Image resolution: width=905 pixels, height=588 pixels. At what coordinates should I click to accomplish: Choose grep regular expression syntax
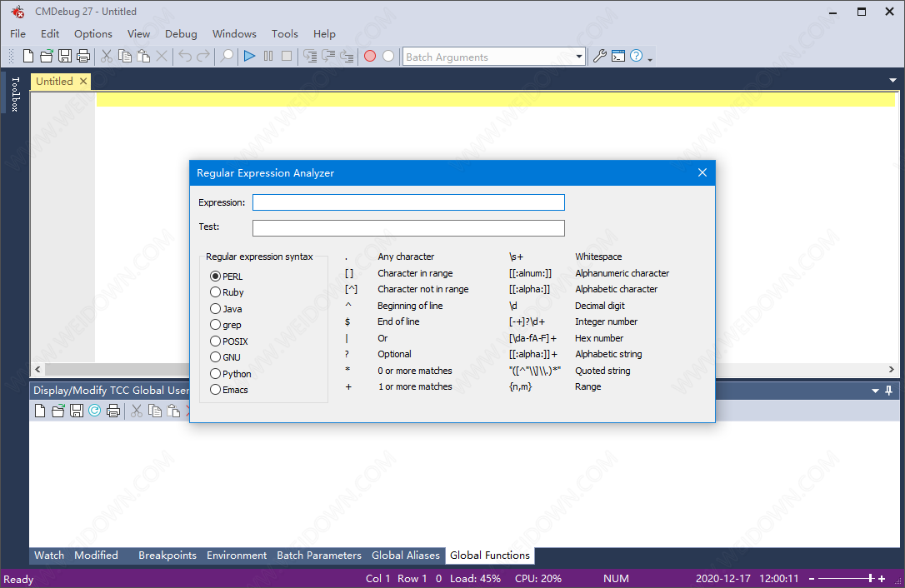point(226,325)
